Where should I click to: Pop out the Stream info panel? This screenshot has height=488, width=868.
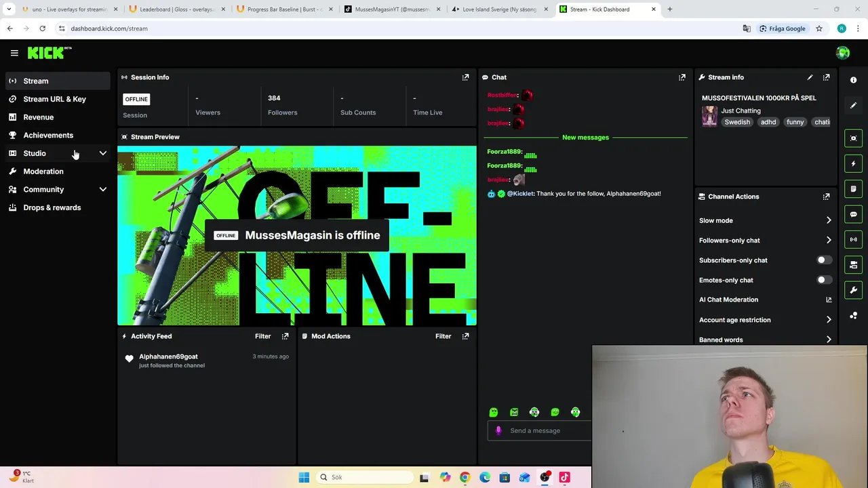point(826,77)
